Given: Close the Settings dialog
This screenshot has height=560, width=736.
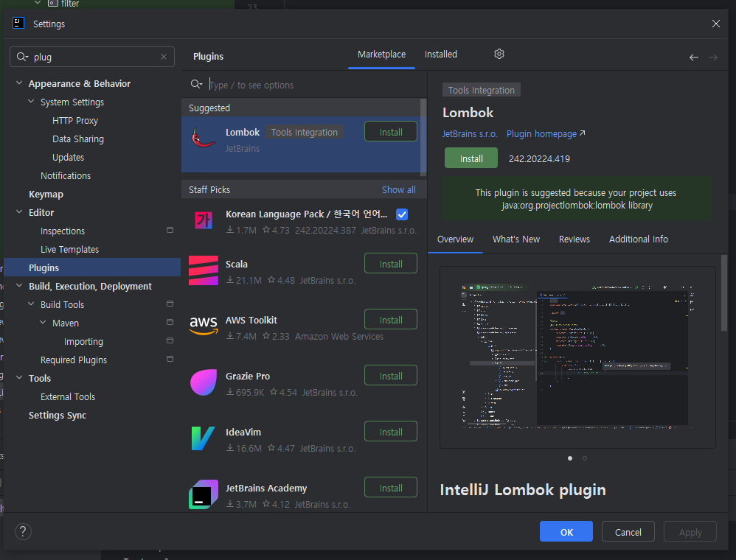Looking at the screenshot, I should tap(716, 24).
